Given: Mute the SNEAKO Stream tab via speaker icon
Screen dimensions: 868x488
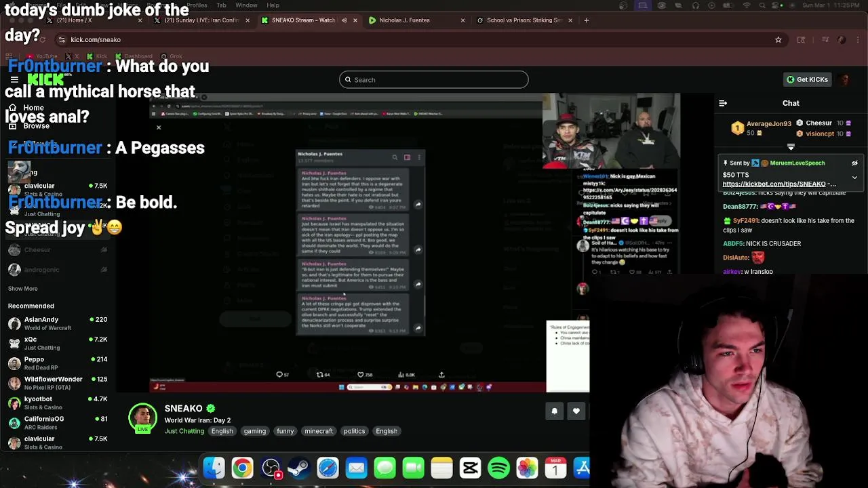Looking at the screenshot, I should 344,20.
